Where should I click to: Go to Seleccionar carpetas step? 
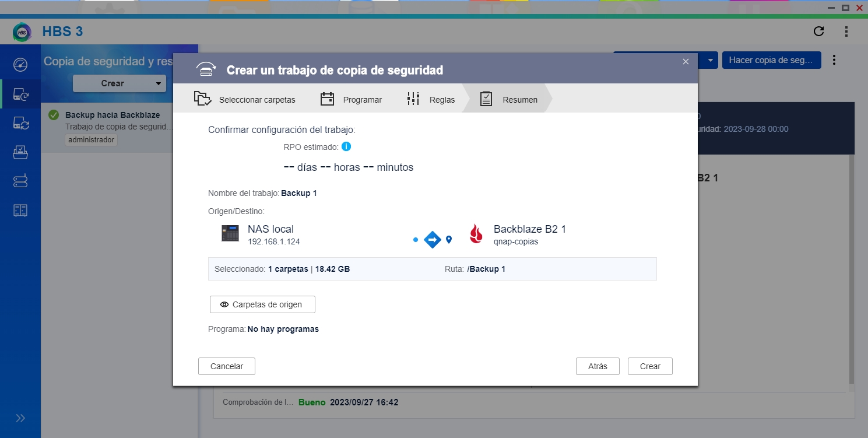tap(245, 99)
